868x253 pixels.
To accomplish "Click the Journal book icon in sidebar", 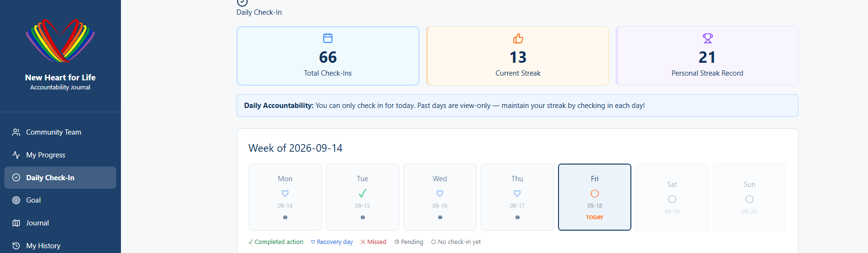I will [x=16, y=223].
